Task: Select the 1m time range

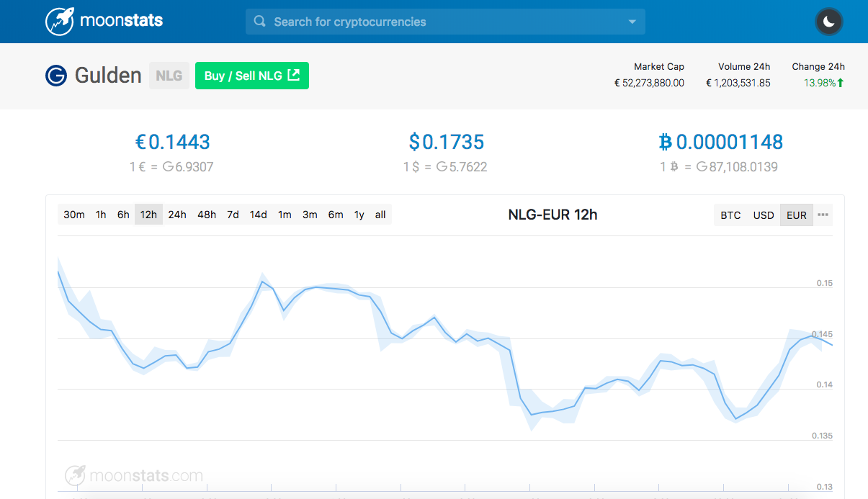Action: pyautogui.click(x=285, y=215)
